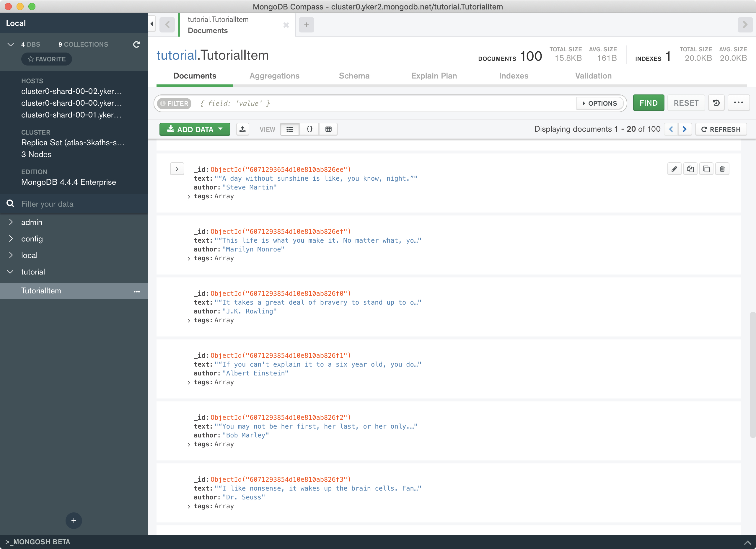
Task: Create a database with plus button
Action: click(x=74, y=520)
